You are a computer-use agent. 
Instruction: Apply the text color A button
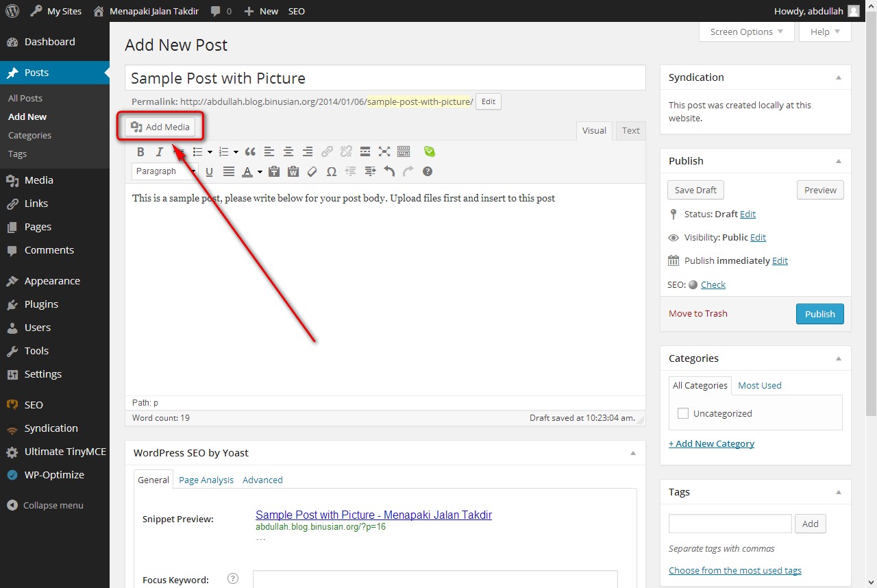click(x=247, y=171)
